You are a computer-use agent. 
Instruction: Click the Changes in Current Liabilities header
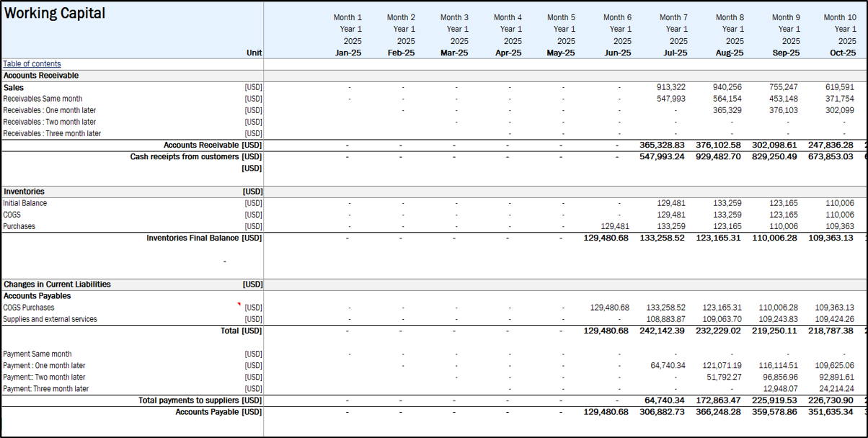(x=57, y=285)
